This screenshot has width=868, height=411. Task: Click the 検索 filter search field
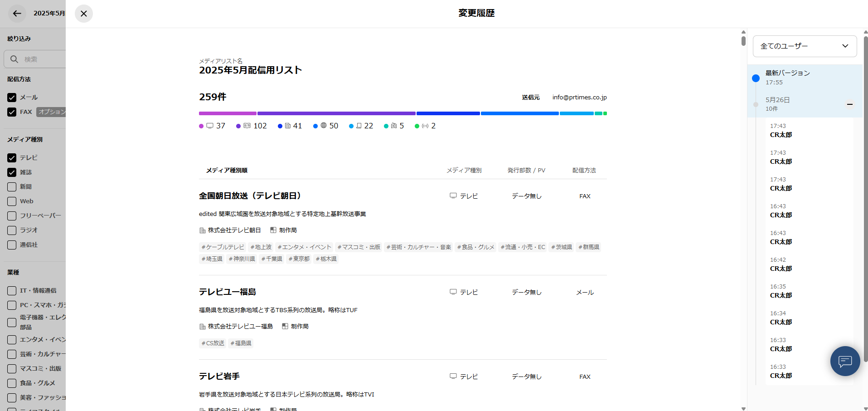(x=43, y=59)
